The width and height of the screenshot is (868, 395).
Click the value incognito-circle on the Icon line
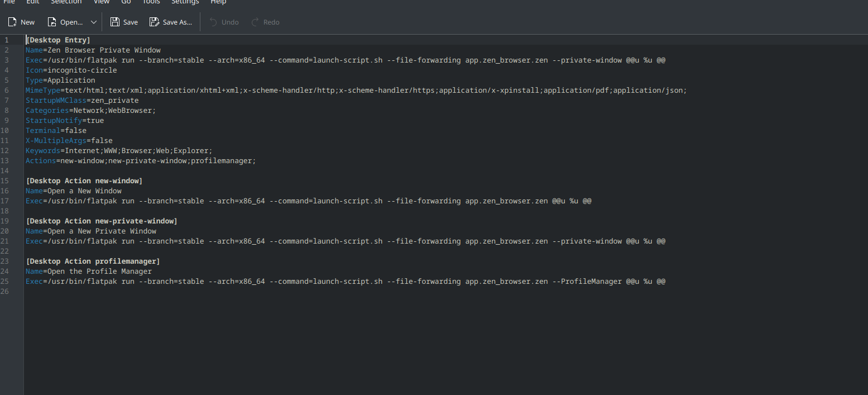(x=83, y=70)
